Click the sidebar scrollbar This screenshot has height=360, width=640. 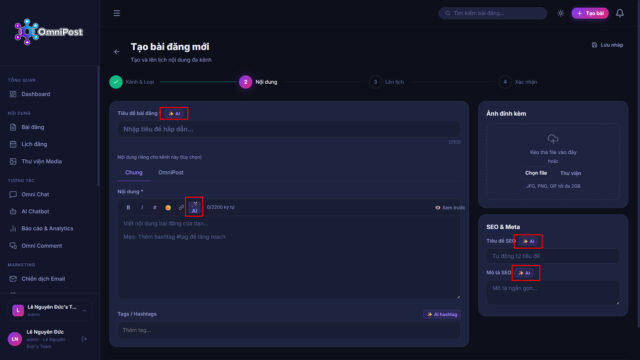pos(98,127)
